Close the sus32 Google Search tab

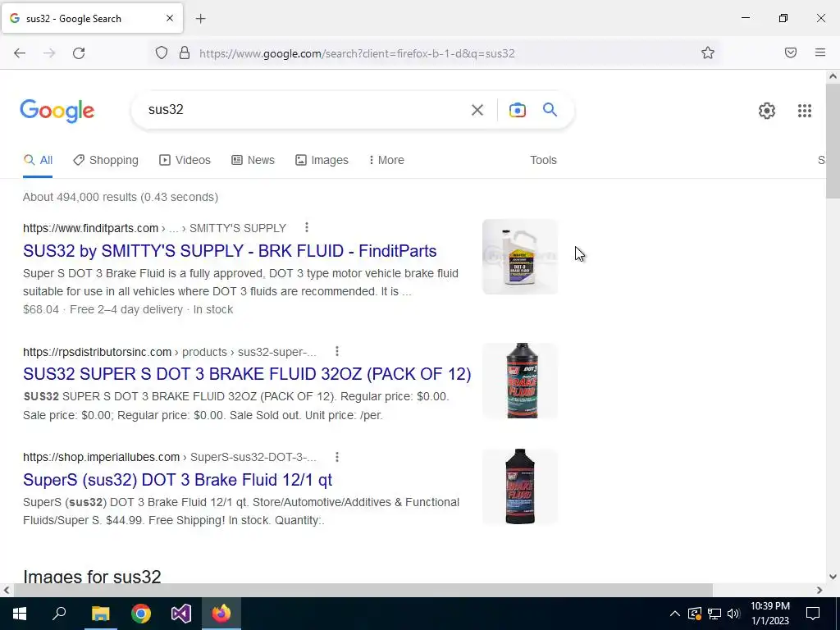click(169, 18)
